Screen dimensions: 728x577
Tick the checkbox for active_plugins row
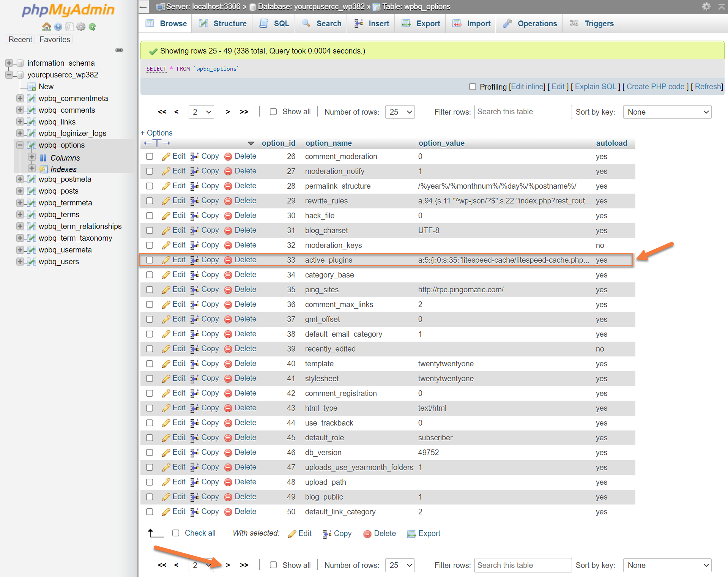point(150,260)
